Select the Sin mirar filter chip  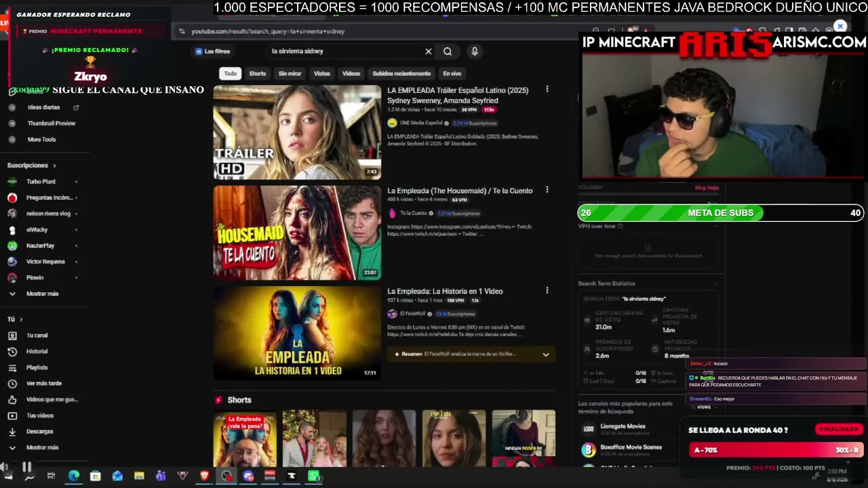pos(290,73)
